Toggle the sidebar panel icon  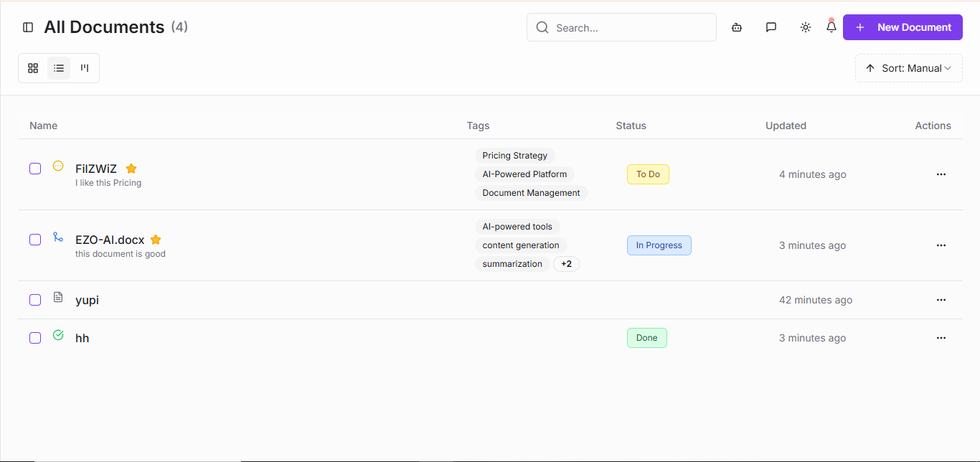click(28, 27)
